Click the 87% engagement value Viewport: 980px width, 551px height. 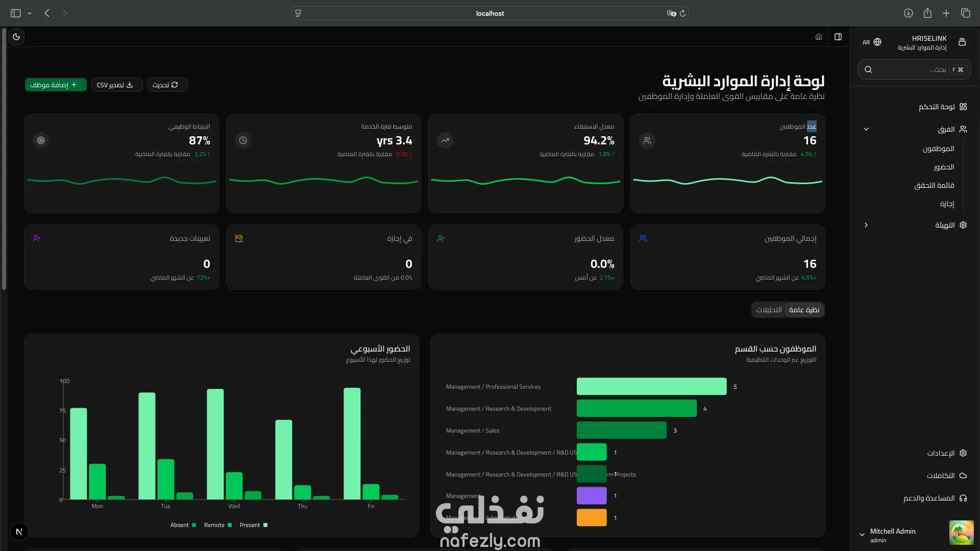(x=200, y=140)
